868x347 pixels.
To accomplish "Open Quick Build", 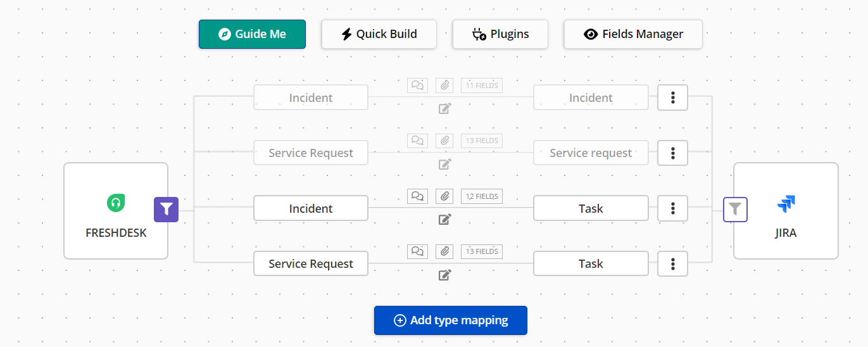I will (x=379, y=34).
